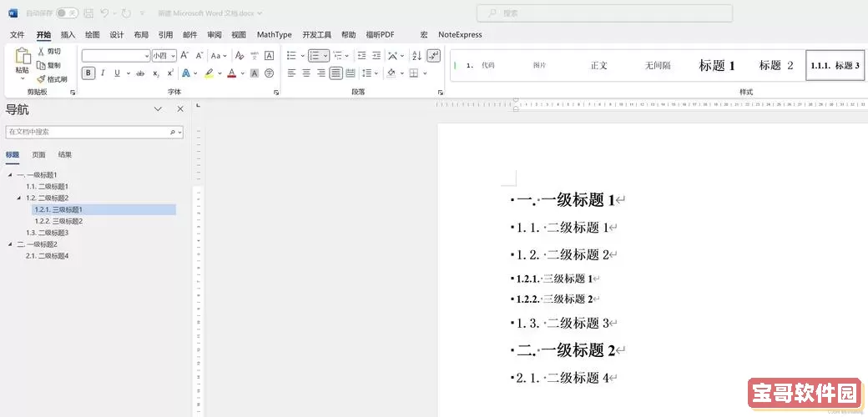Activate the Format Painter (格式刷)
Image resolution: width=868 pixels, height=417 pixels.
coord(52,79)
